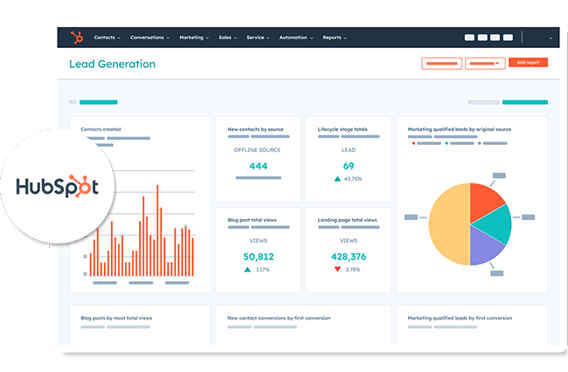This screenshot has width=568, height=372.
Task: Click the Blog post total views title
Action: click(252, 220)
